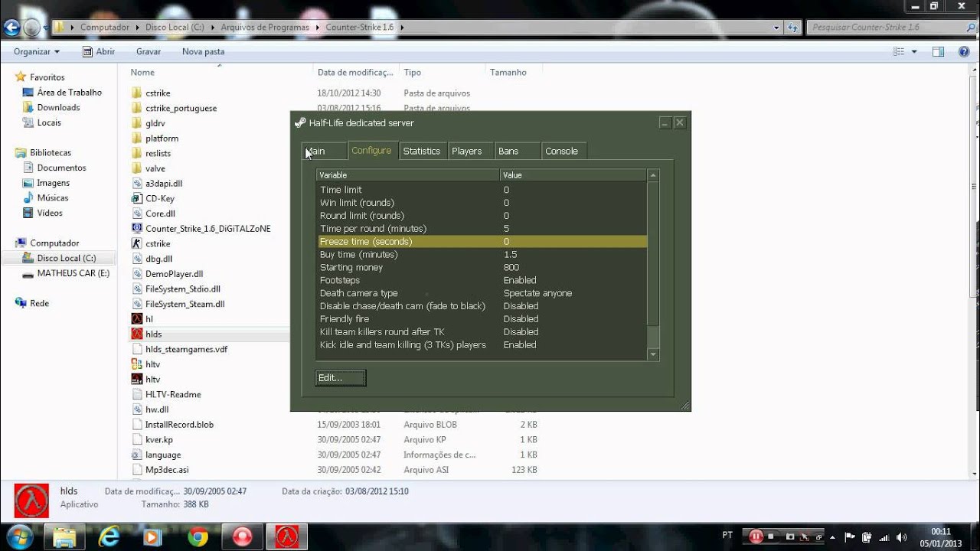Open Google Chrome from the taskbar
The width and height of the screenshot is (980, 551).
coord(198,536)
